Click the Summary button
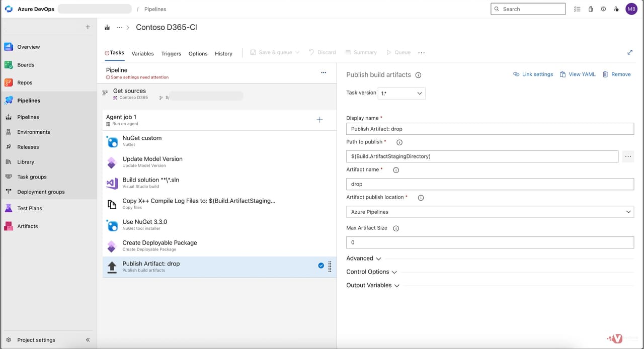This screenshot has height=349, width=644. pyautogui.click(x=361, y=52)
